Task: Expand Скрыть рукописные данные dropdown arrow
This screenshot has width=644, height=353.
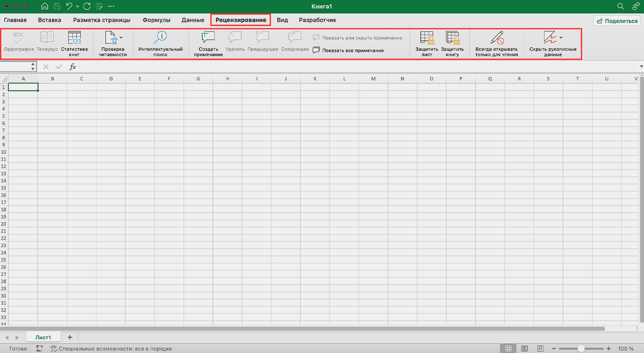Action: (x=561, y=38)
